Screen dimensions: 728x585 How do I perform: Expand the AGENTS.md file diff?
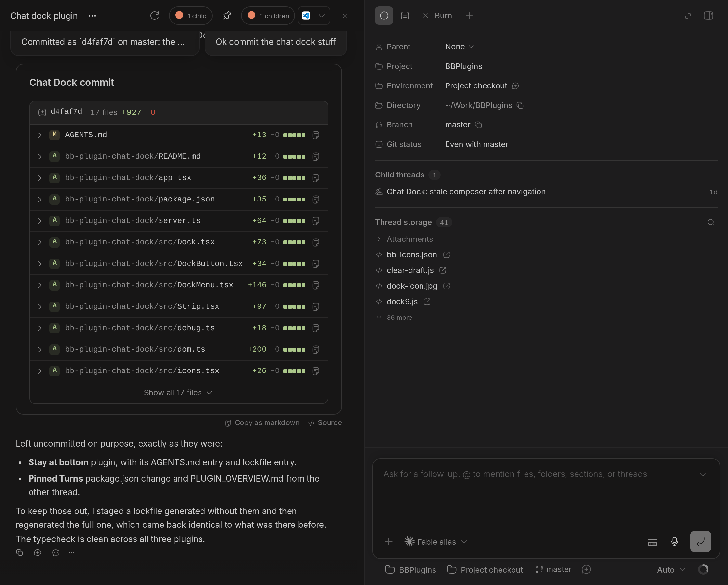[40, 135]
